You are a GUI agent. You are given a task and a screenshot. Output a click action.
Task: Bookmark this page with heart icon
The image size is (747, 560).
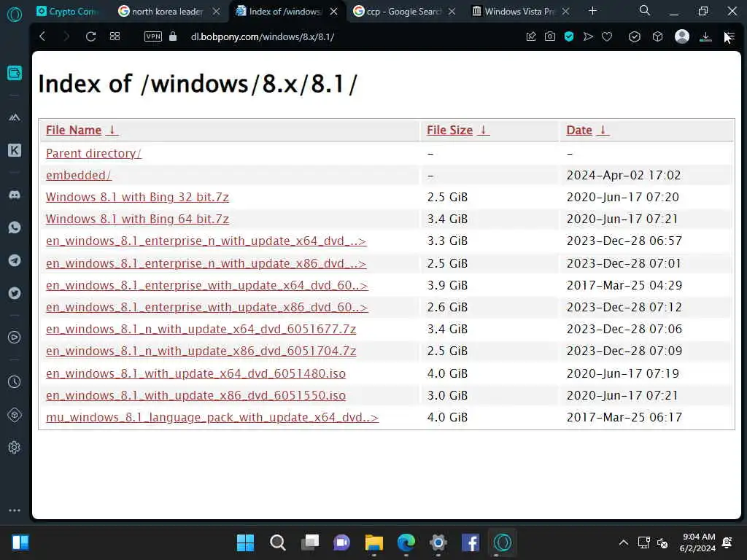[x=606, y=36]
